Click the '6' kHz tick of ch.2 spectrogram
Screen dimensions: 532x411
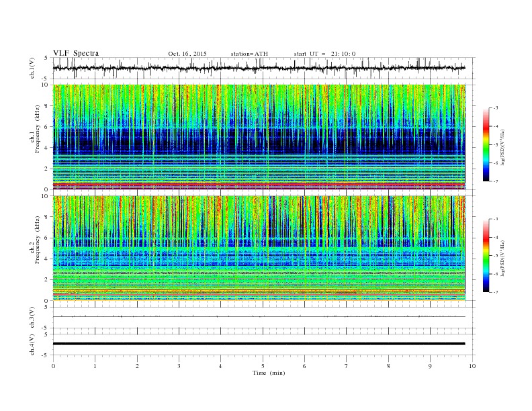click(x=46, y=238)
